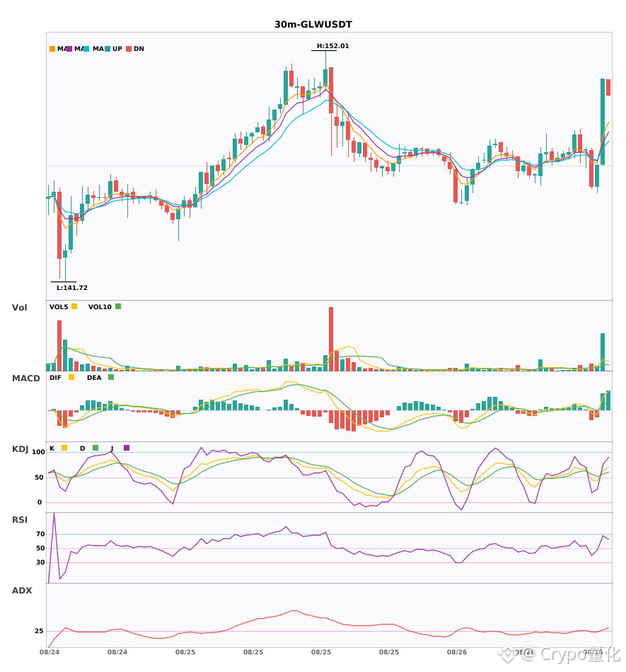Select the DIF legend label
The height and width of the screenshot is (672, 626).
pos(55,378)
